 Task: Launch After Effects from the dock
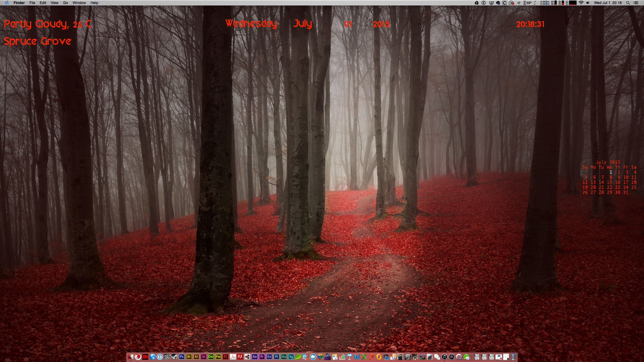[255, 357]
